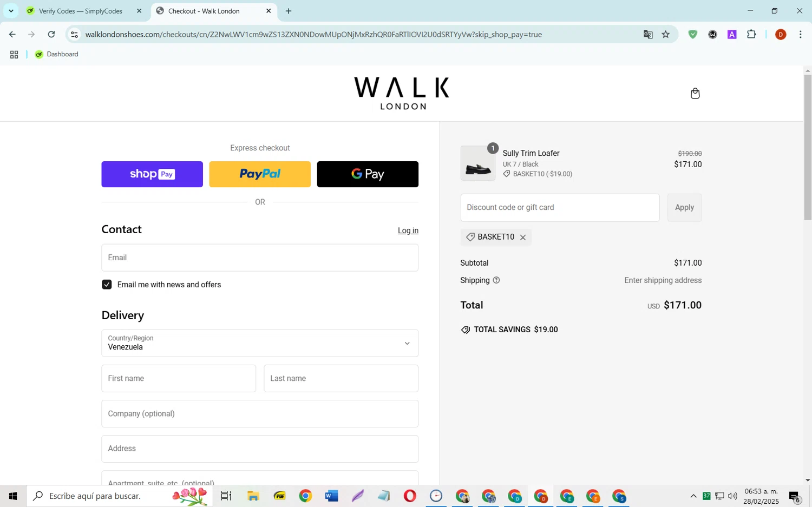The image size is (812, 507).
Task: Open the PDF app in taskbar
Action: tap(279, 496)
